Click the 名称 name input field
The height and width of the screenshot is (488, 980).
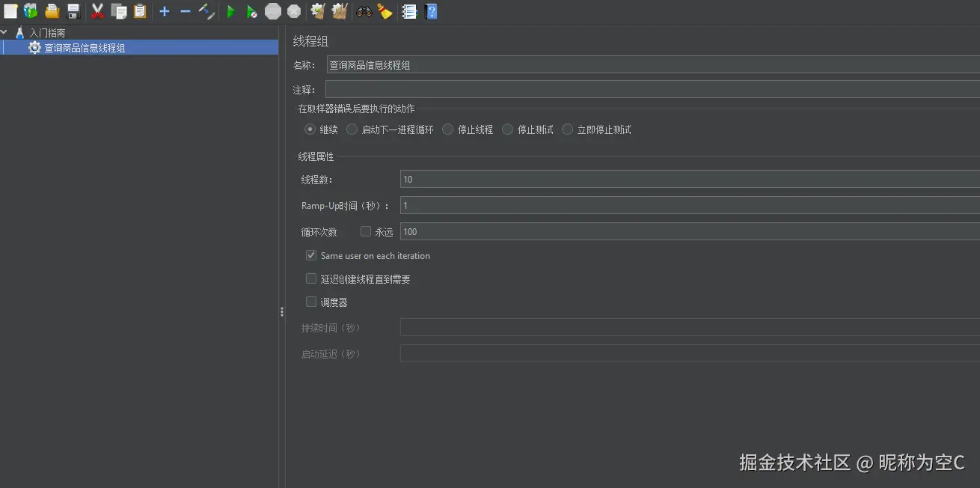coord(653,65)
